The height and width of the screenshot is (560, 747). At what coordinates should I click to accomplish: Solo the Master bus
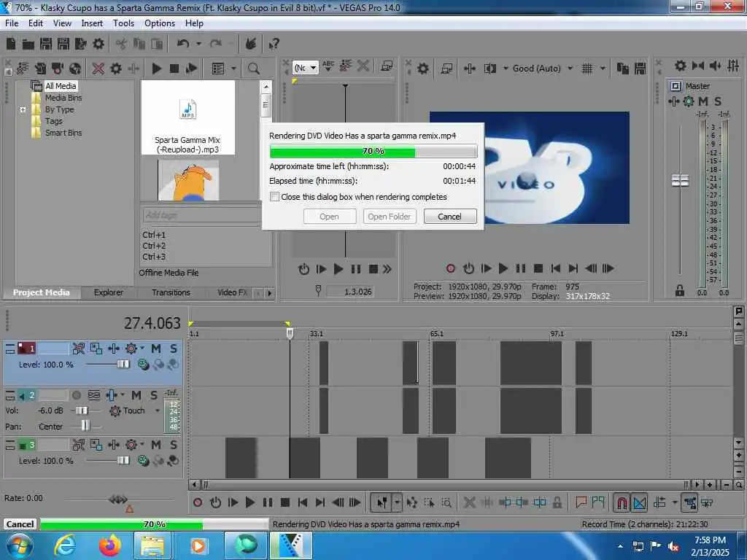[718, 101]
